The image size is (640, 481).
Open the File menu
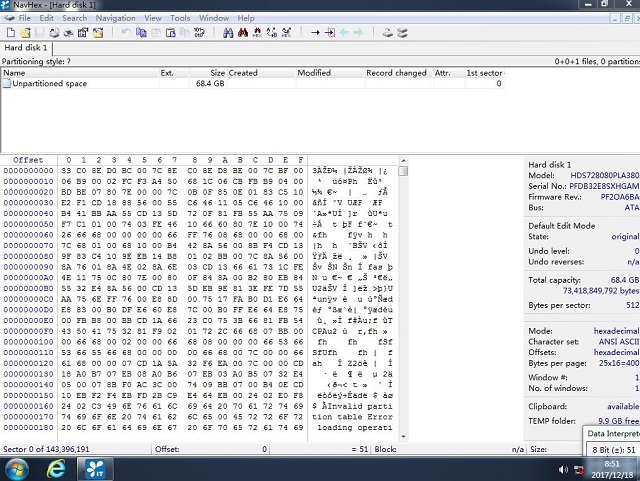(24, 18)
